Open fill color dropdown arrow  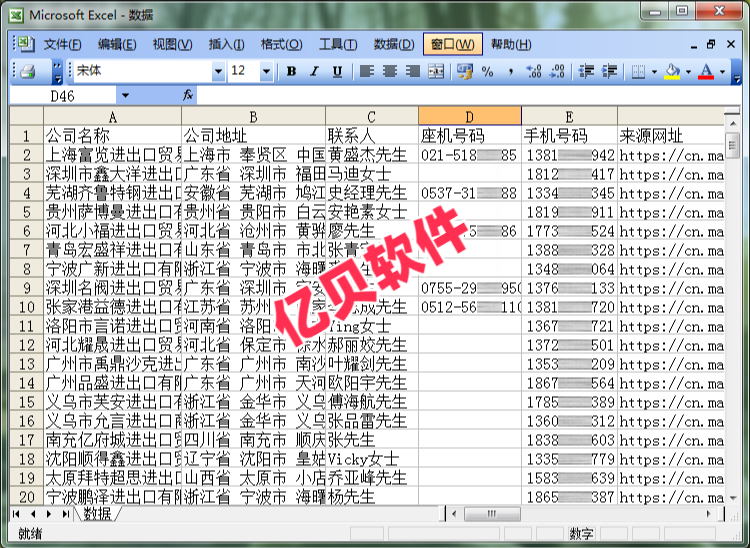pos(688,72)
